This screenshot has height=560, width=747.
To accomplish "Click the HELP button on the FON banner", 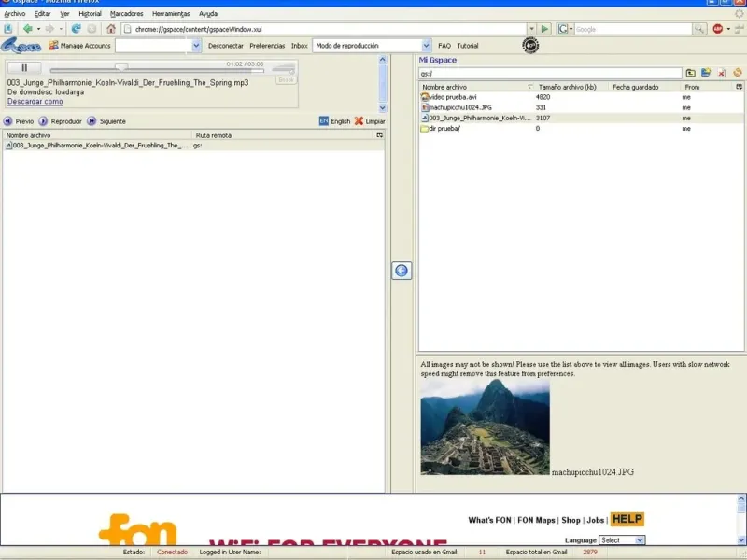I will click(627, 519).
